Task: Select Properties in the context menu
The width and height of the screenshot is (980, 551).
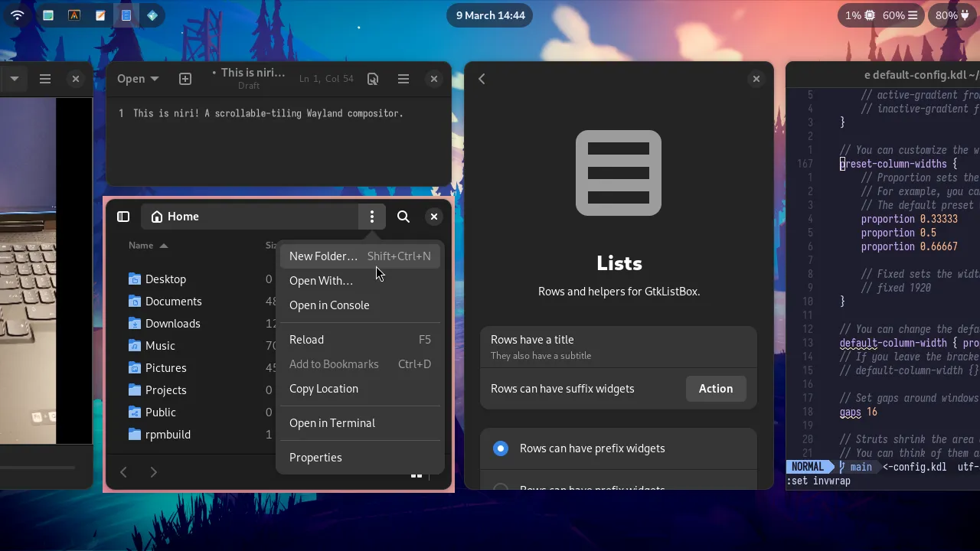Action: pos(315,457)
